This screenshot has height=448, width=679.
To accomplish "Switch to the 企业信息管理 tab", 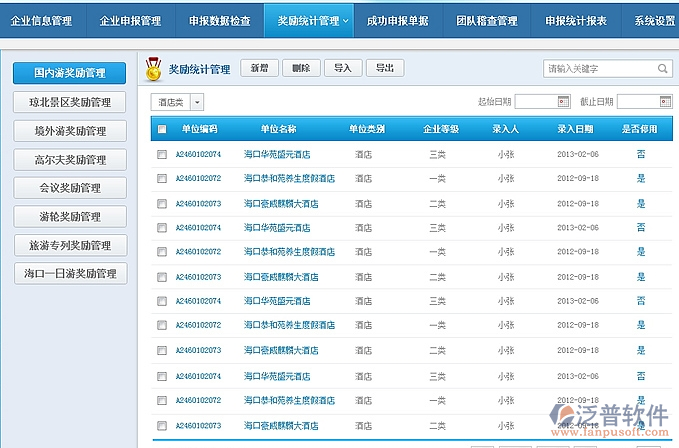I will (42, 20).
